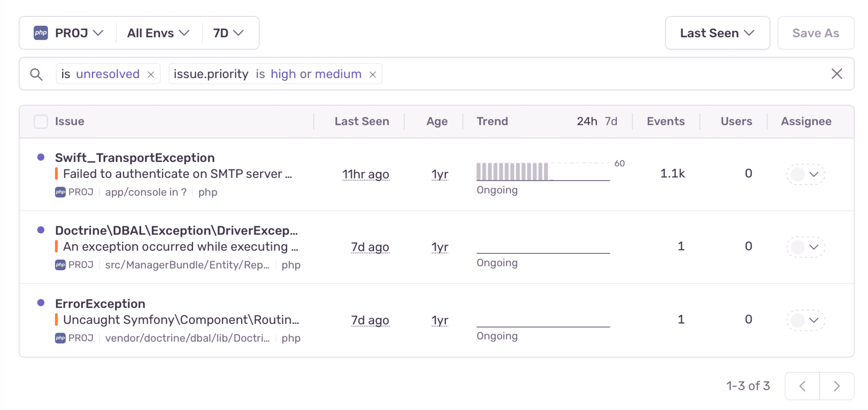This screenshot has height=410, width=868.
Task: Click PHP badge under ErrorException issue
Action: tap(60, 338)
